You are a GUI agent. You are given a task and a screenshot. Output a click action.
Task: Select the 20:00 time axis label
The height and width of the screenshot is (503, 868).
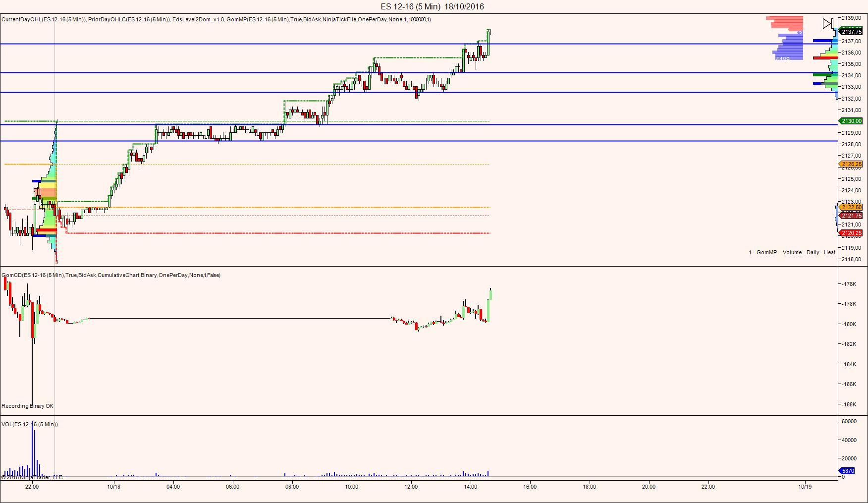[649, 487]
